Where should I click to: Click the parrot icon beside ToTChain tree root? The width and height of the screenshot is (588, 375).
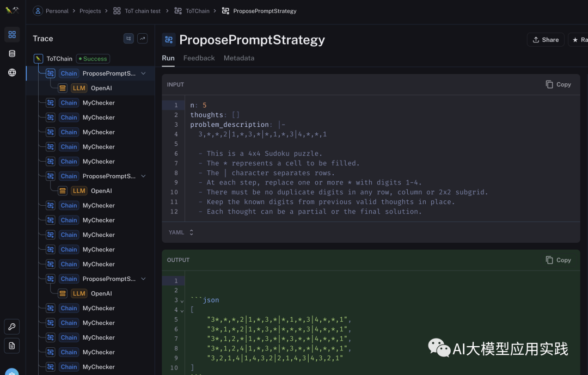coord(38,58)
